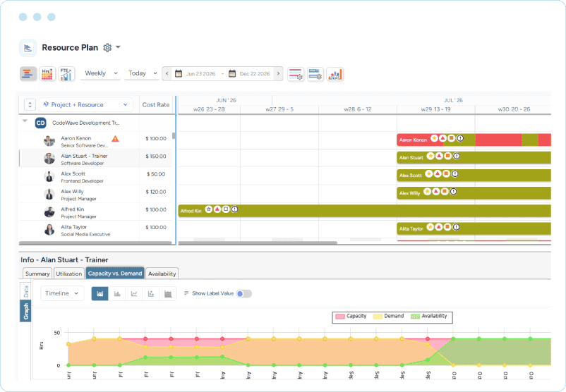Switch to the Summary tab
This screenshot has height=392, width=566.
point(37,274)
